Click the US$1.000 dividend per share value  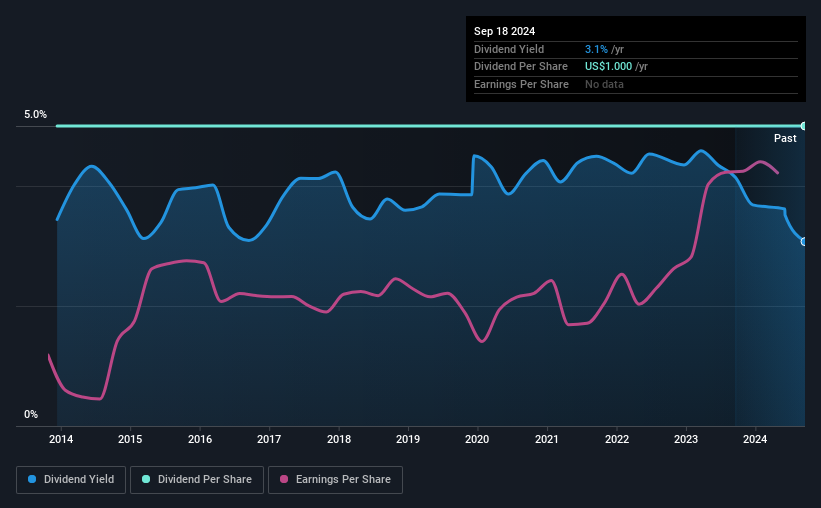608,67
